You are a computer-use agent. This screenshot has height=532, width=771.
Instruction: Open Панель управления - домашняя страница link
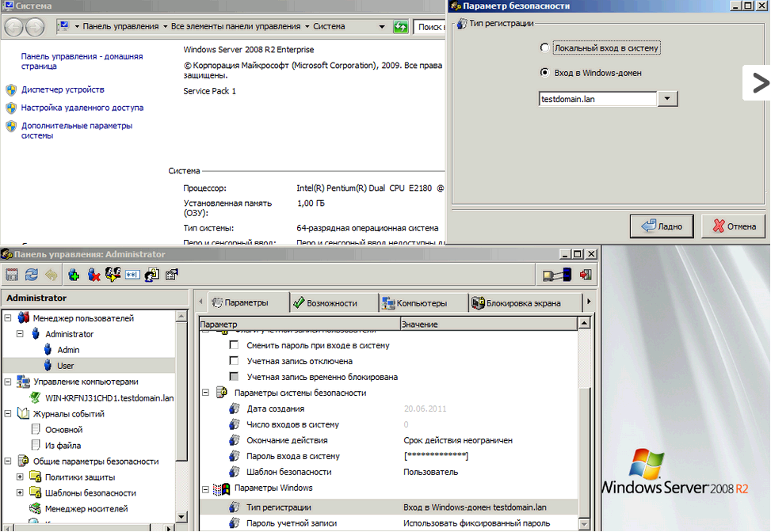(x=82, y=61)
